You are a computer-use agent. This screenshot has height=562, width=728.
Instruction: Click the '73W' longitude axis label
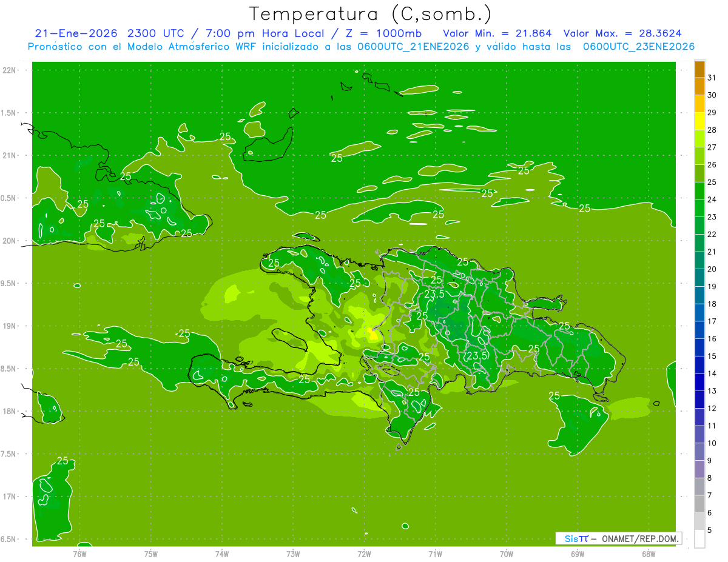coord(293,554)
